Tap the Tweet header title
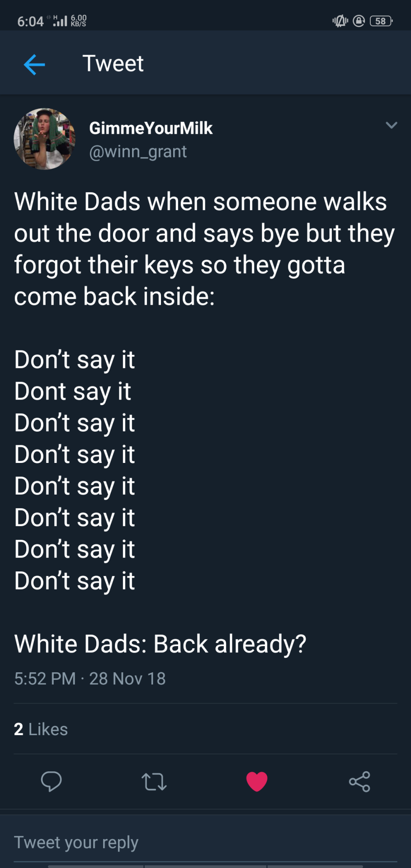The height and width of the screenshot is (868, 411). point(113,63)
